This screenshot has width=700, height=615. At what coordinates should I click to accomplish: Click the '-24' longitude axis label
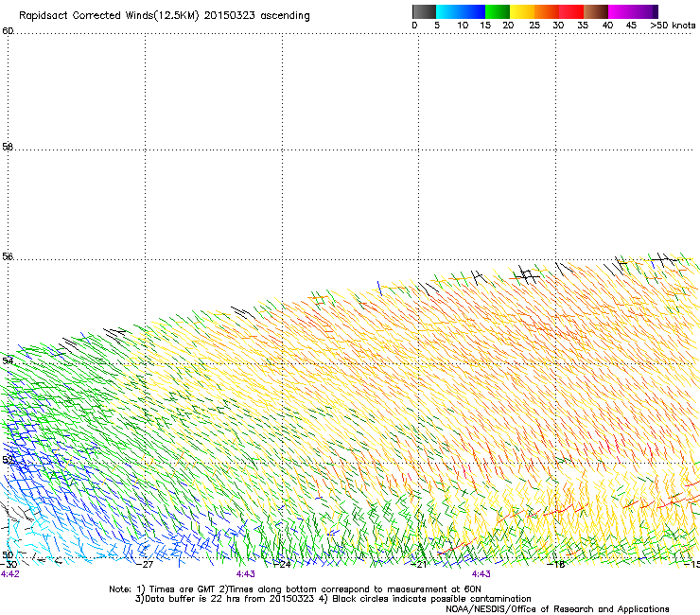point(282,565)
